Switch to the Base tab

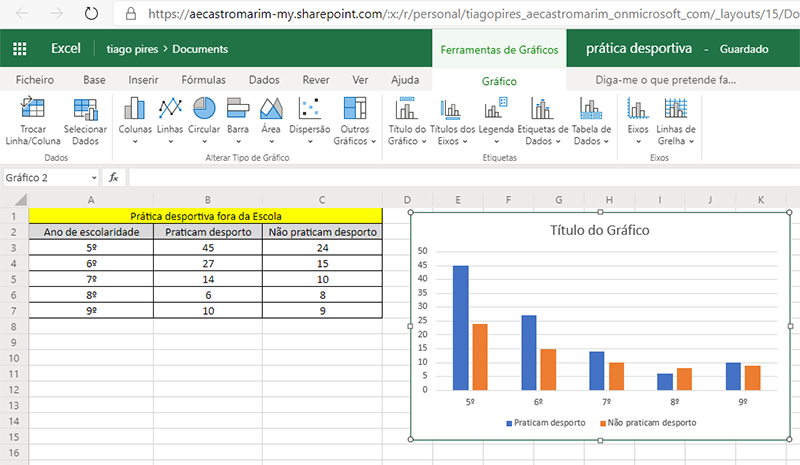point(94,80)
